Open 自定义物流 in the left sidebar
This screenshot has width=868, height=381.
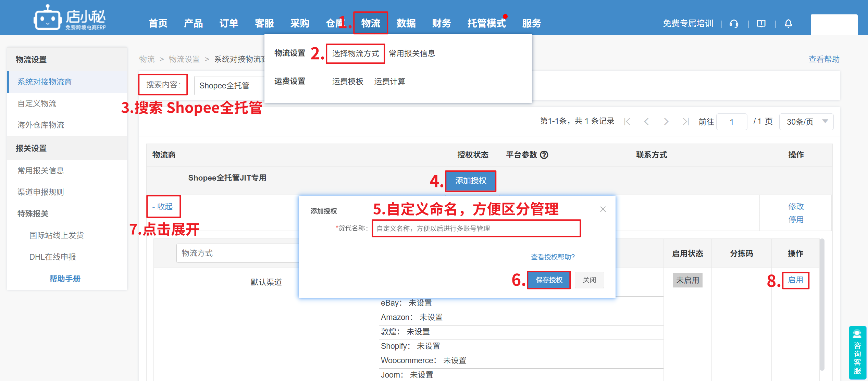(x=37, y=103)
